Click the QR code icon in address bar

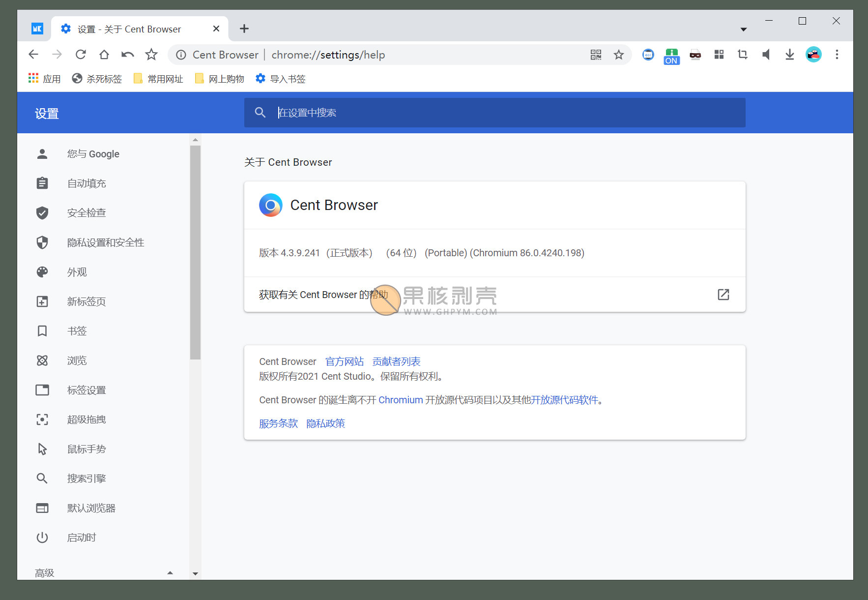(x=596, y=55)
